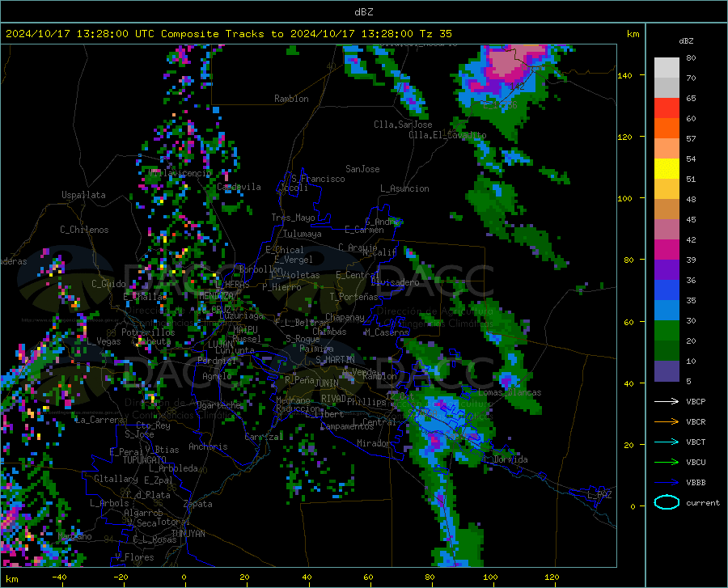The image size is (728, 588).
Task: Click the TUNUYAN map label
Action: tap(188, 534)
